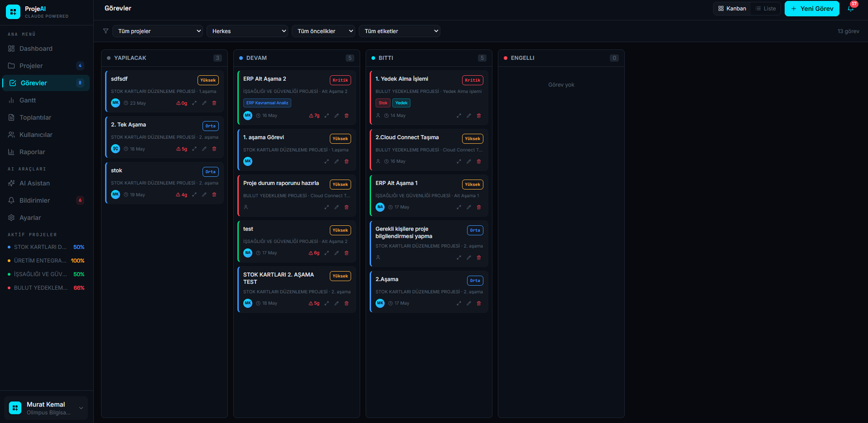Click the 7g overdue warning on ERP Alt Aşama 2
Image resolution: width=868 pixels, height=423 pixels.
[x=314, y=116]
